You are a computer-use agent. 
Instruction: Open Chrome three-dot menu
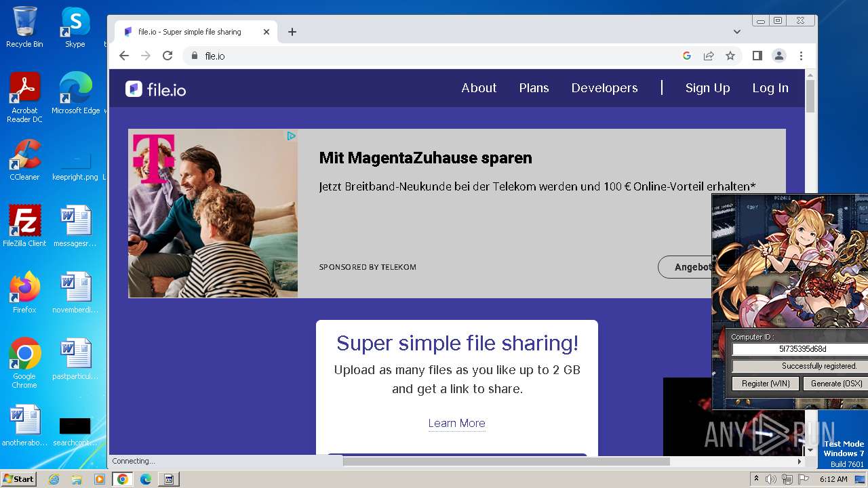tap(801, 56)
